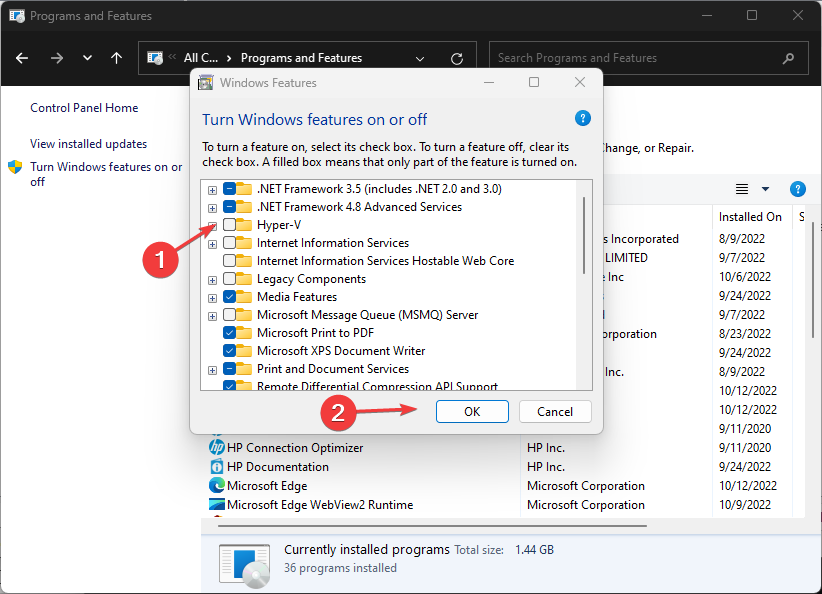
Task: Expand Print and Document Services node
Action: click(x=212, y=371)
